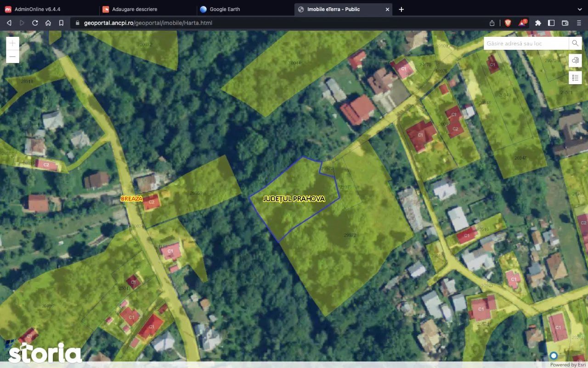
Task: Show the map legend list
Action: [575, 78]
